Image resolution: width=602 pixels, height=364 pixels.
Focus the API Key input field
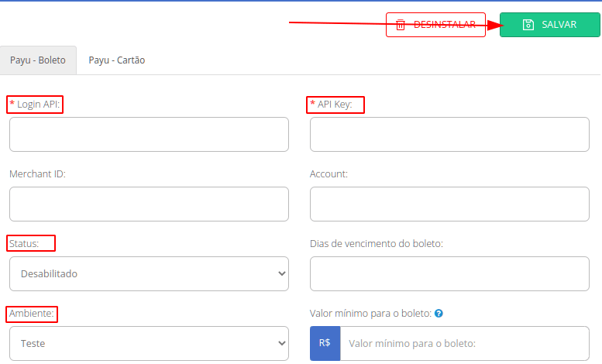tap(449, 135)
